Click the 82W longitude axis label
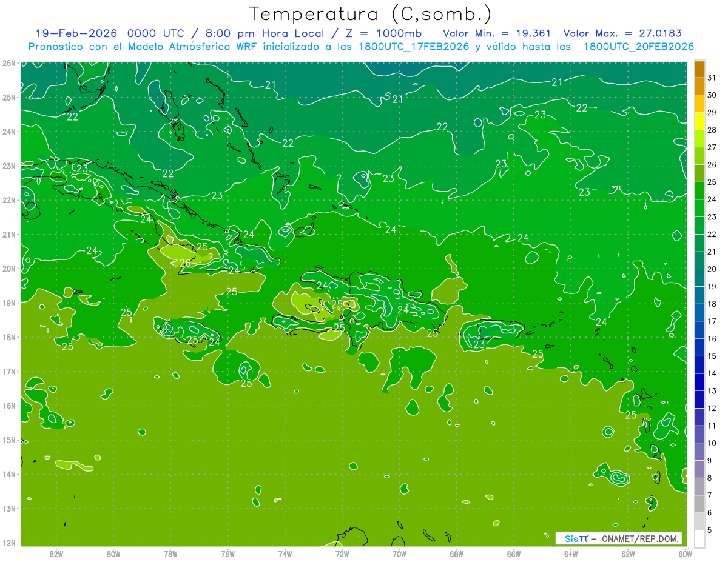Image resolution: width=728 pixels, height=562 pixels. pyautogui.click(x=56, y=554)
